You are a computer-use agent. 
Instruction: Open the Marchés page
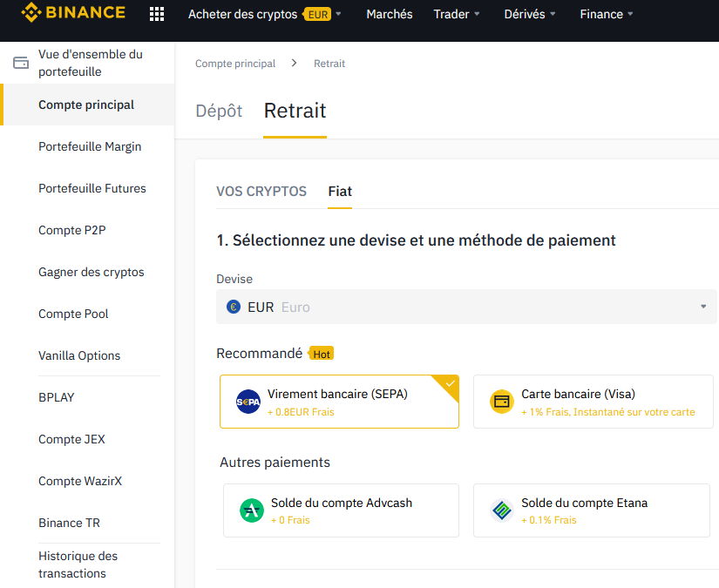click(x=390, y=14)
